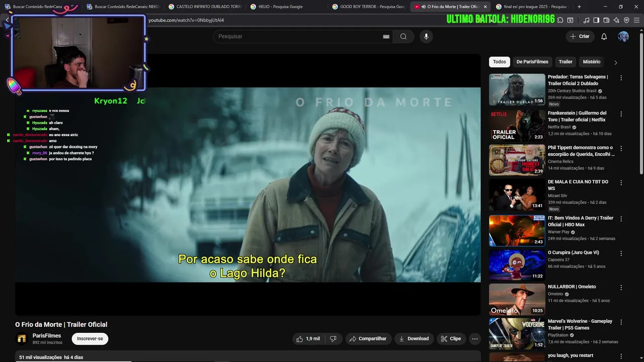The width and height of the screenshot is (644, 362).
Task: Open the tab search icon in the toolbar
Action: 570,20
